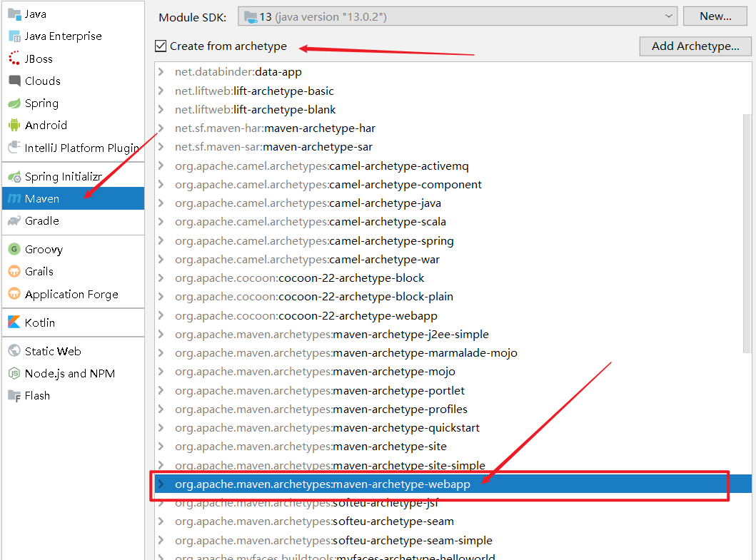Select Static Web project type
756x560 pixels.
point(74,351)
